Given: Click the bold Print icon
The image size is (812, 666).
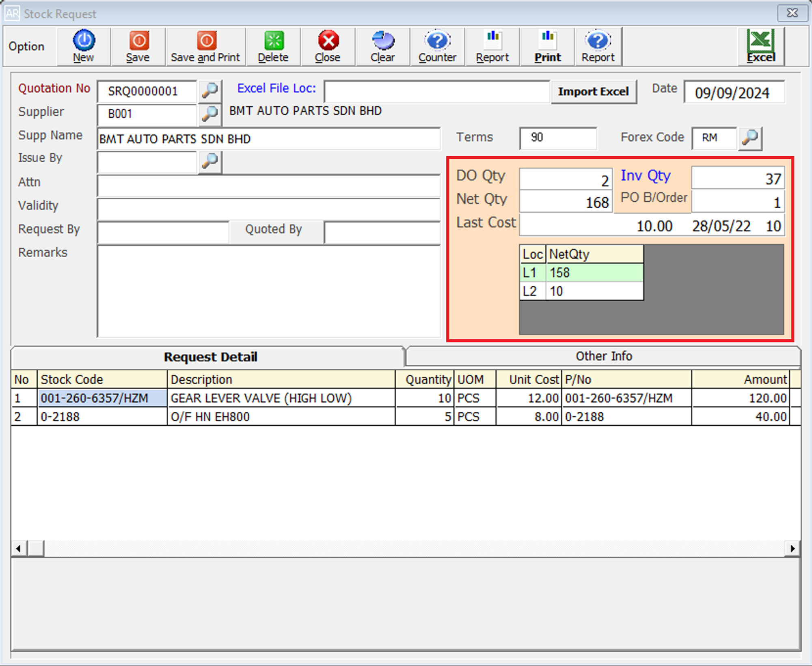Looking at the screenshot, I should pos(548,40).
